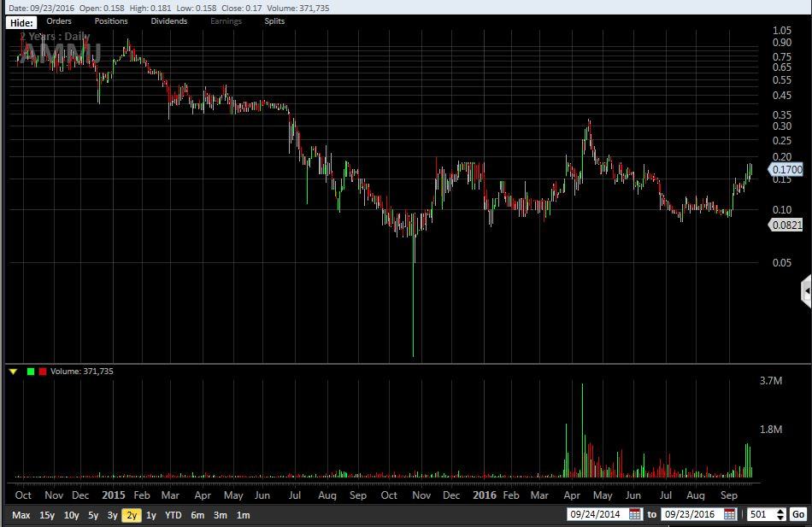
Task: Open the end date calendar picker
Action: (729, 514)
